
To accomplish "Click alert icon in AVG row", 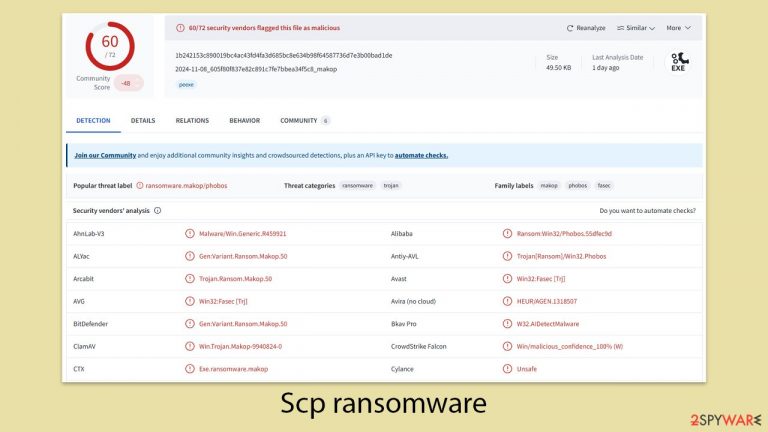I will tap(190, 301).
